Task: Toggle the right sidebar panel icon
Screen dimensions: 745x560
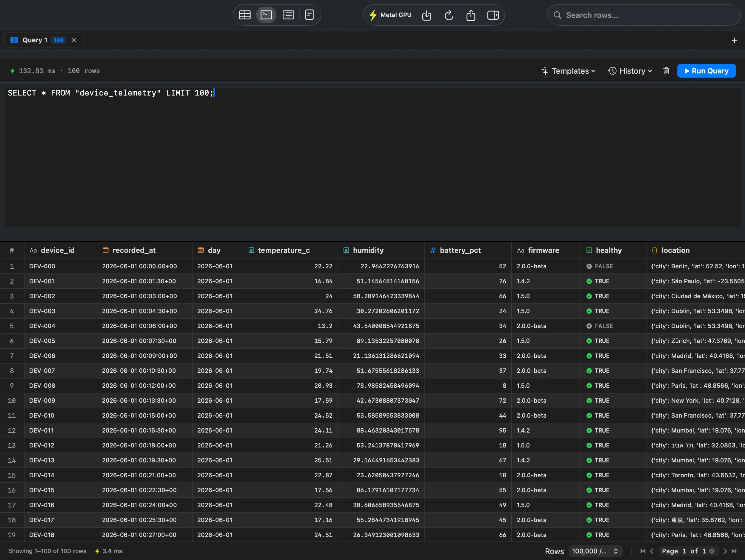Action: point(493,15)
